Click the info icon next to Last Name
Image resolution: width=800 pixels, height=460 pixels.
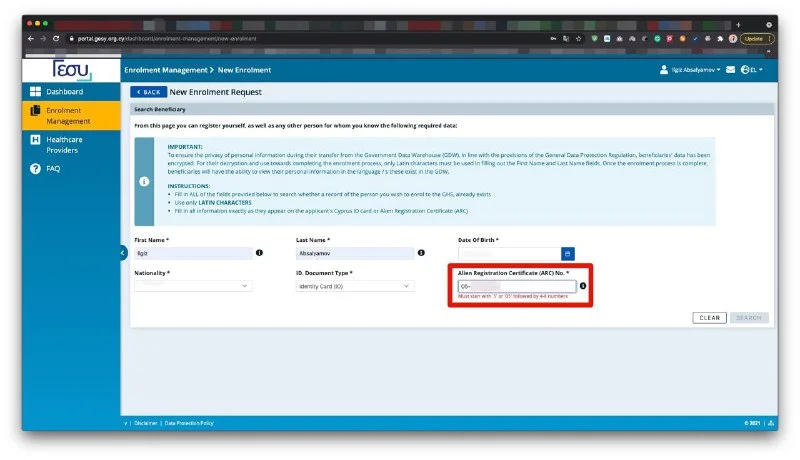421,252
